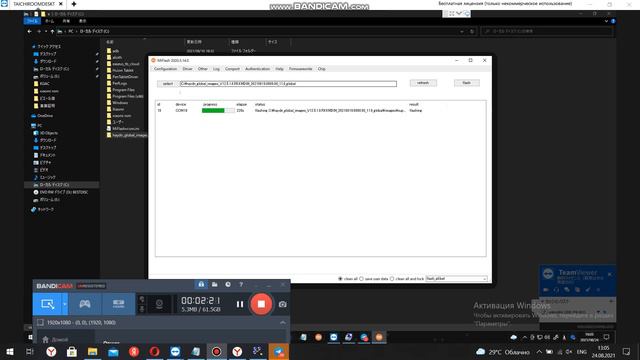The width and height of the screenshot is (640, 360).
Task: Go up one folder in Explorer
Action: 52,31
